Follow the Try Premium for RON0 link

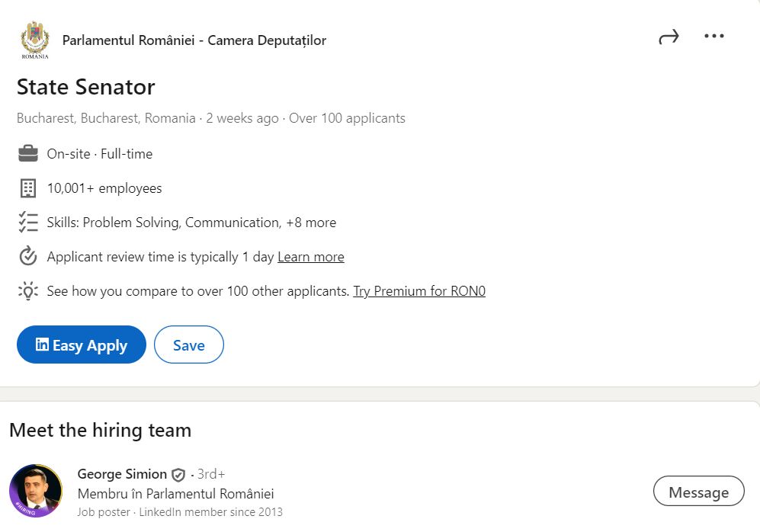pyautogui.click(x=418, y=291)
